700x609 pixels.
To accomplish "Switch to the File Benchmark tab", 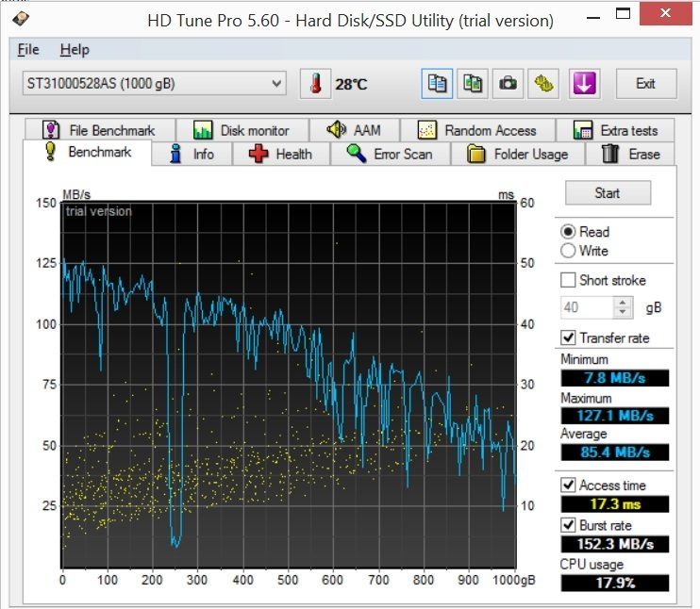I will (100, 130).
